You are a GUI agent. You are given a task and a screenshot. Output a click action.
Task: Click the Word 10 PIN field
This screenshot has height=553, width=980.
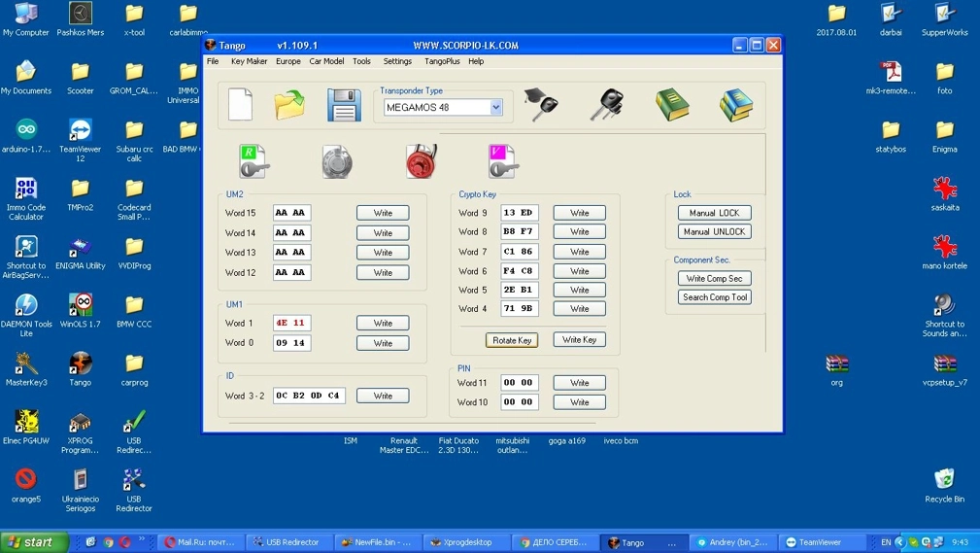point(520,401)
